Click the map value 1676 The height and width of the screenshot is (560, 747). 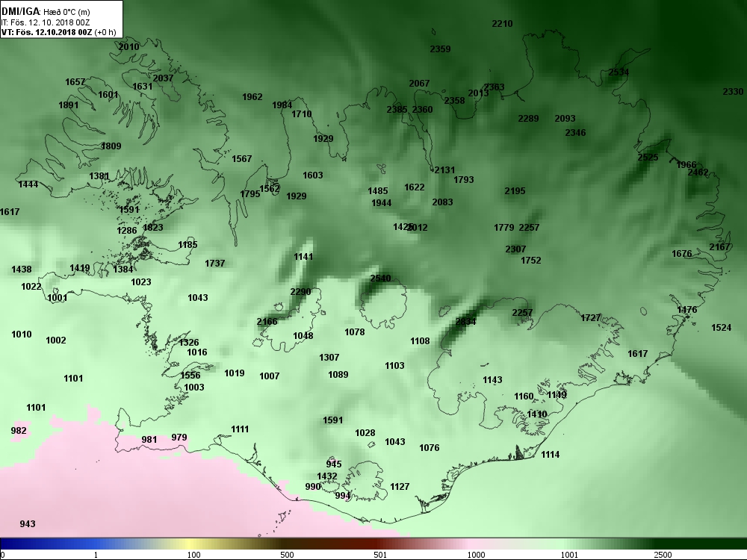(682, 253)
